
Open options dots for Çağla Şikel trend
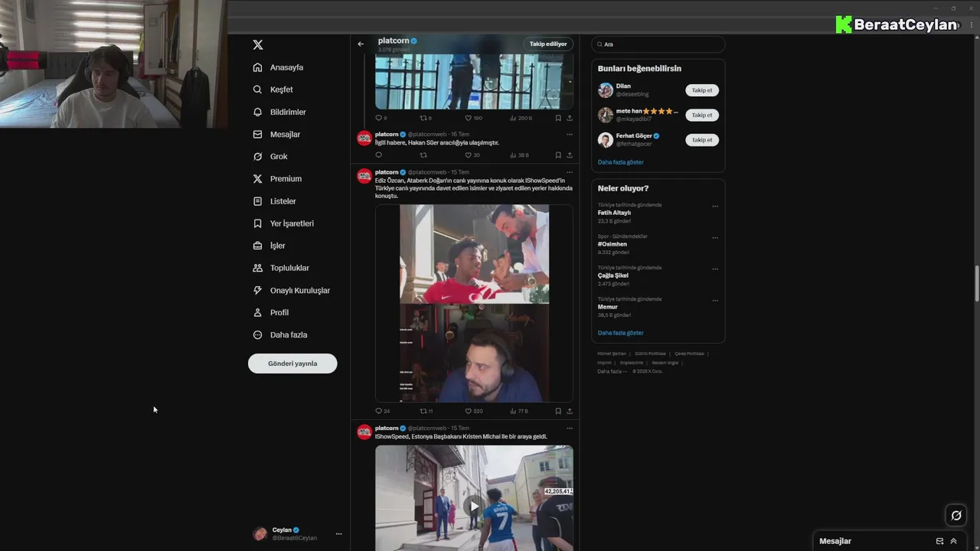pyautogui.click(x=715, y=269)
